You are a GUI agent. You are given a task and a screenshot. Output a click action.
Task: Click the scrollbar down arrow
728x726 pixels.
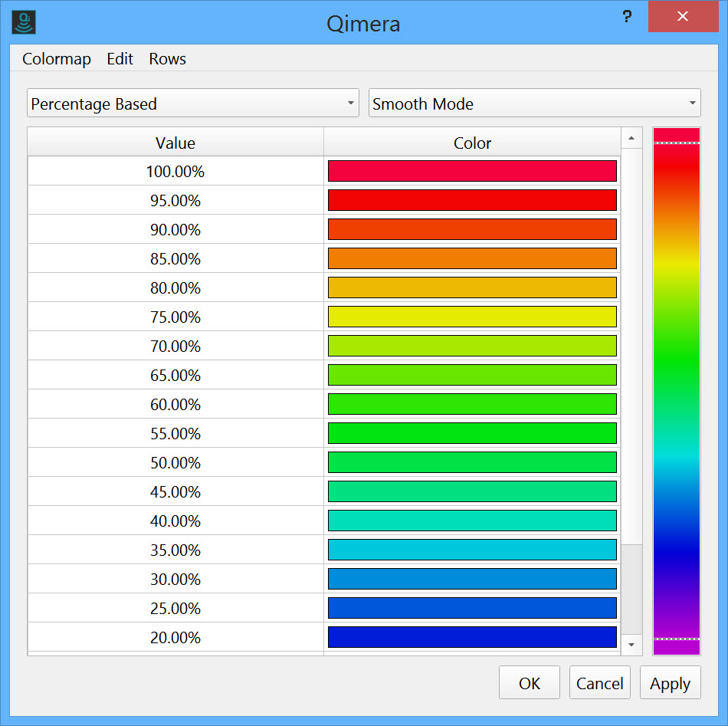(631, 646)
